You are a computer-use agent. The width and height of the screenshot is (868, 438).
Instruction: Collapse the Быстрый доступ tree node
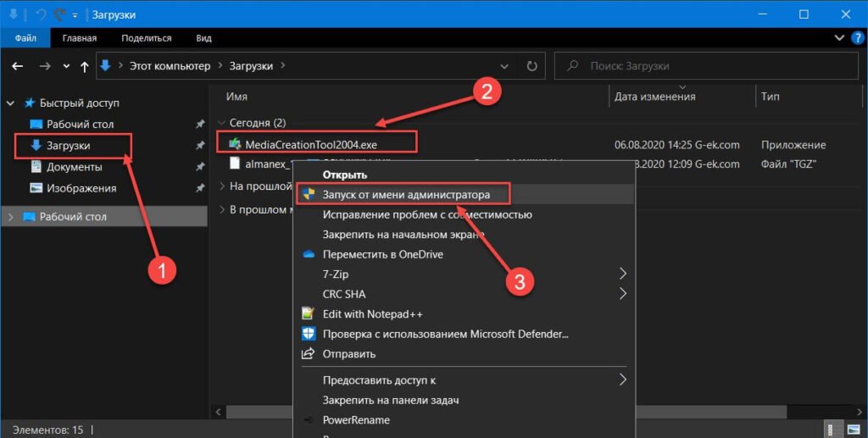coord(11,103)
